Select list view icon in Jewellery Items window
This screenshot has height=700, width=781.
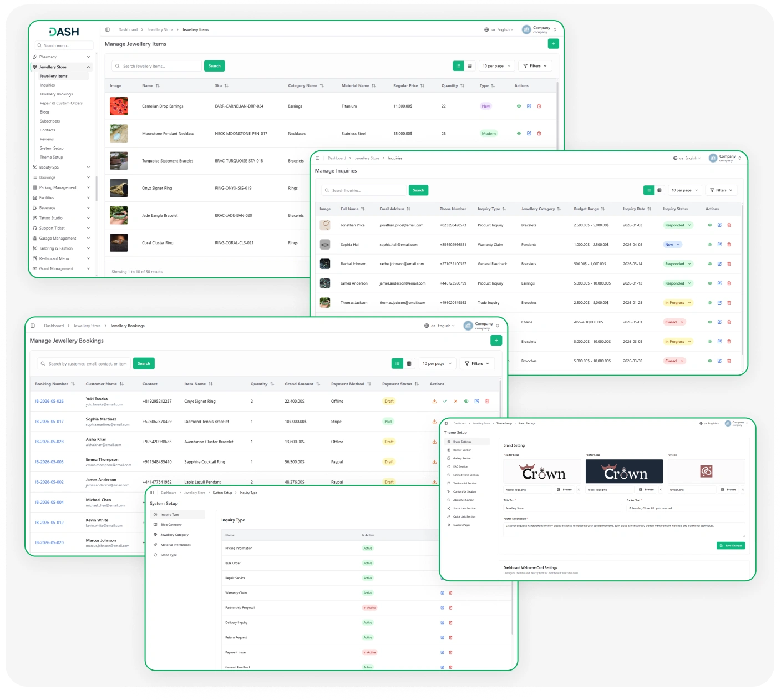(x=458, y=66)
